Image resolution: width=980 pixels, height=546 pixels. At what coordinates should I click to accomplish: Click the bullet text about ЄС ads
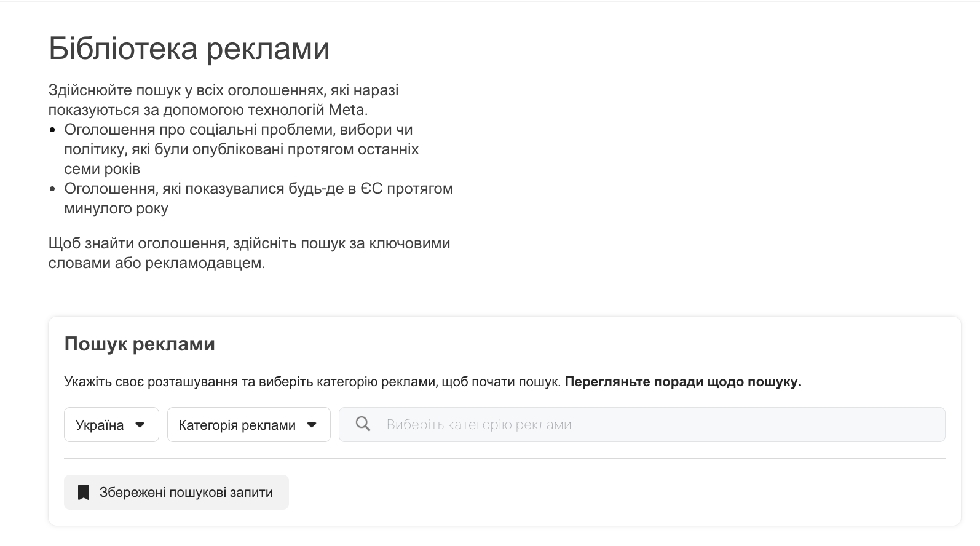(x=259, y=199)
